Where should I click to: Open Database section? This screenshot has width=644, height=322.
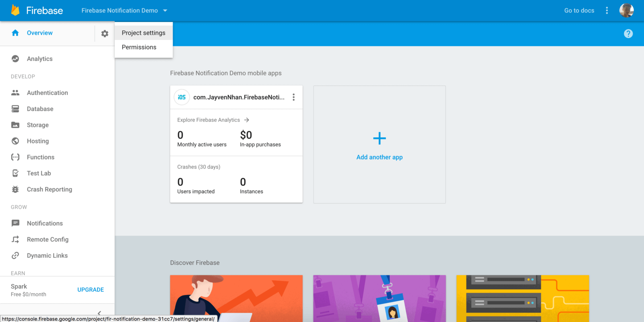pos(40,109)
